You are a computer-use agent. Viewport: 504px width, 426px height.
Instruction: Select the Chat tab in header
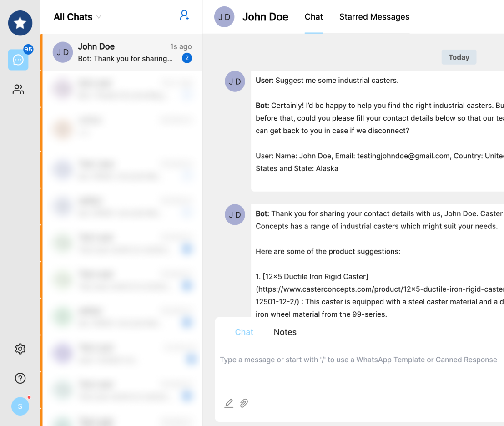click(x=313, y=17)
